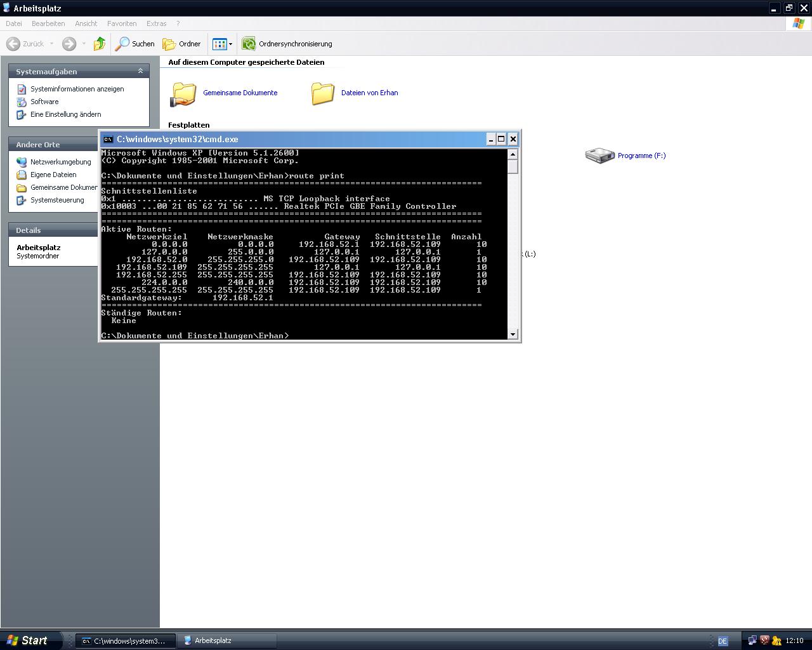Screen dimensions: 812x650
Task: Click the Standardgateway 192.168.52.1 line
Action: point(187,298)
